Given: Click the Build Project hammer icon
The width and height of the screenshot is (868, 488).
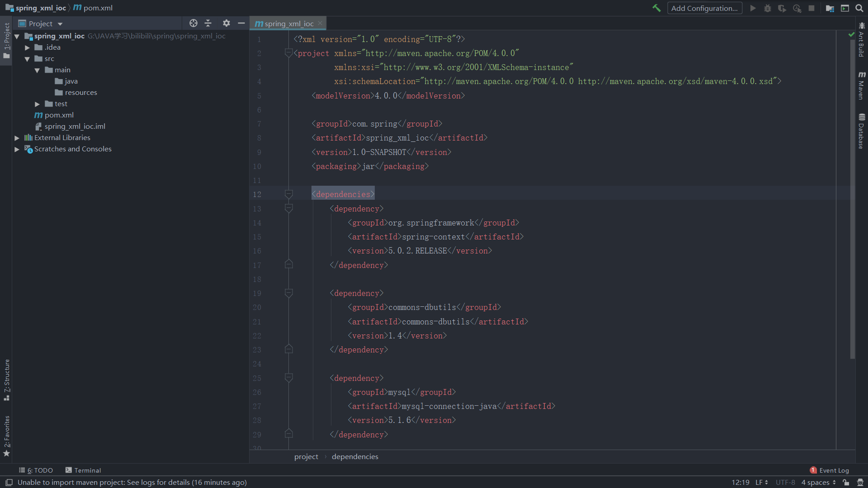Looking at the screenshot, I should coord(656,8).
